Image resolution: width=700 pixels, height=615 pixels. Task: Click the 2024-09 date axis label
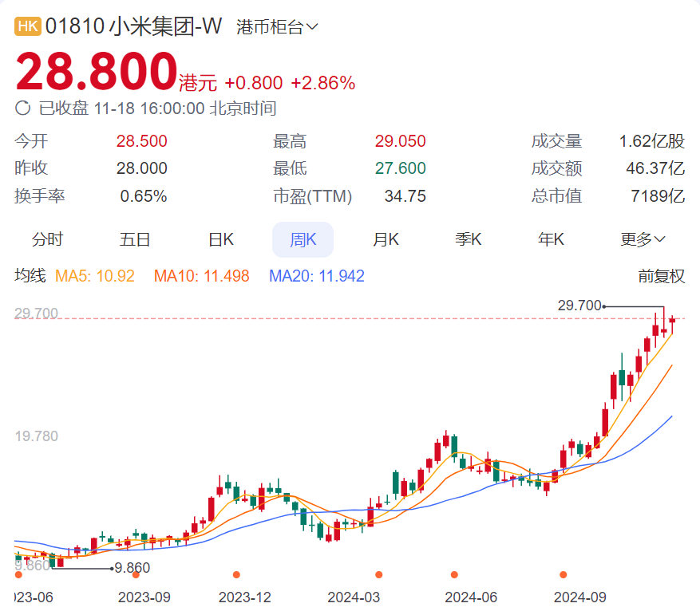(x=580, y=597)
